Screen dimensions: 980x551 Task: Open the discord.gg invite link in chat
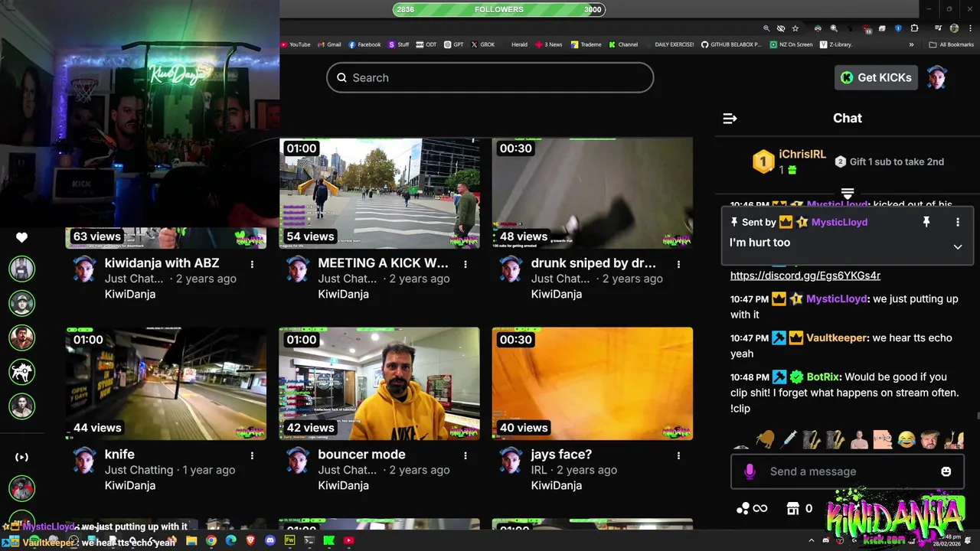(x=805, y=275)
